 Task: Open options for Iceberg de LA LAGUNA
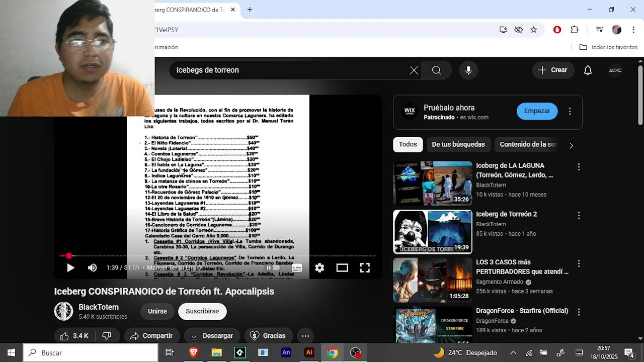(x=579, y=166)
